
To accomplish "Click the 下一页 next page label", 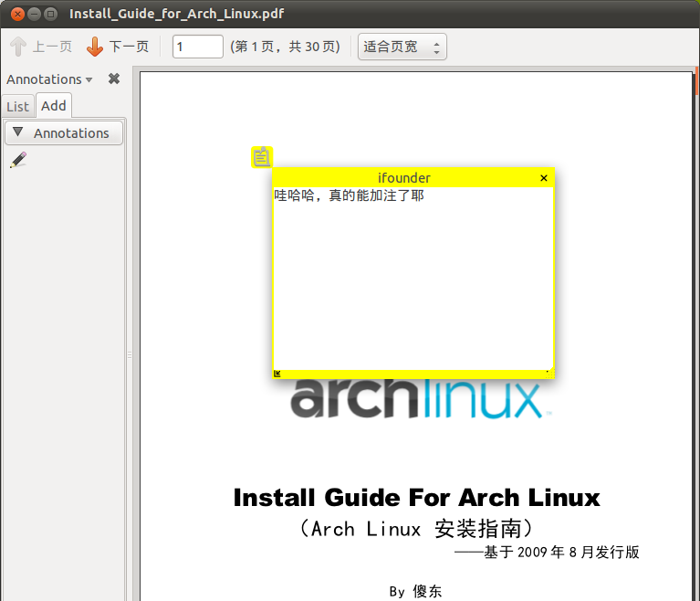I will click(x=129, y=47).
